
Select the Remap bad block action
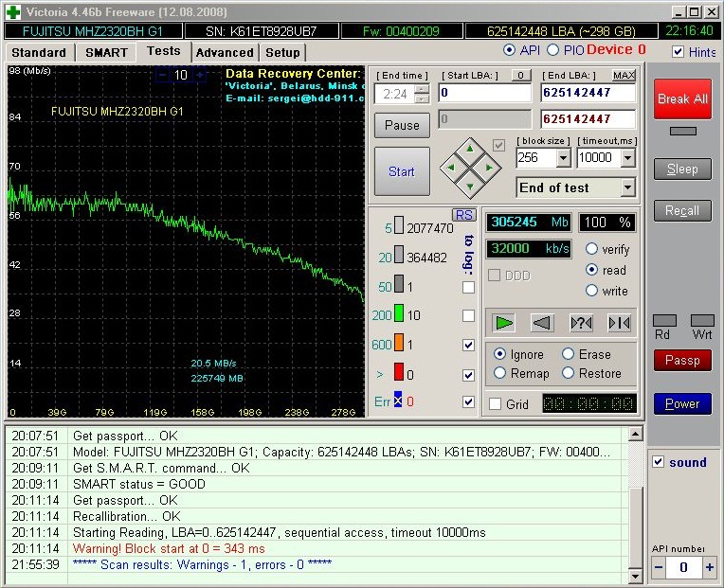point(499,373)
